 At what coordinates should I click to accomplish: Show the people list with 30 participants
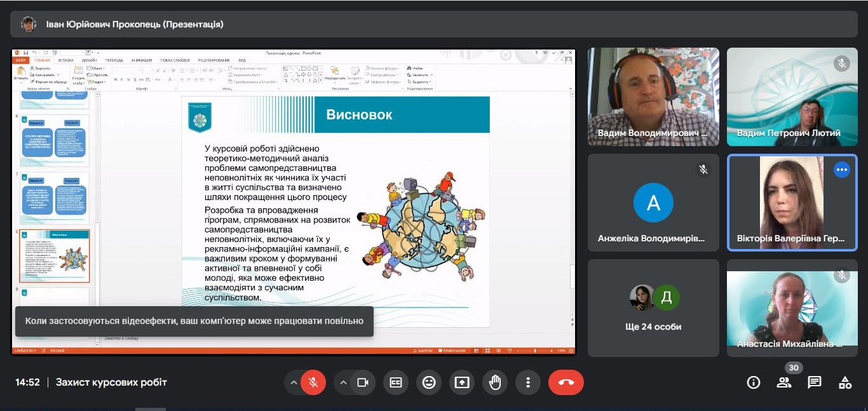pyautogui.click(x=784, y=382)
